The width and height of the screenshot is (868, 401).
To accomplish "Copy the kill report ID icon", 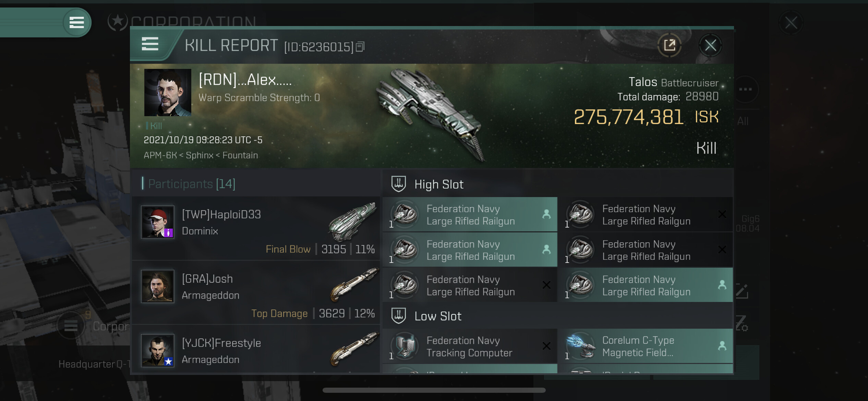I will tap(360, 47).
